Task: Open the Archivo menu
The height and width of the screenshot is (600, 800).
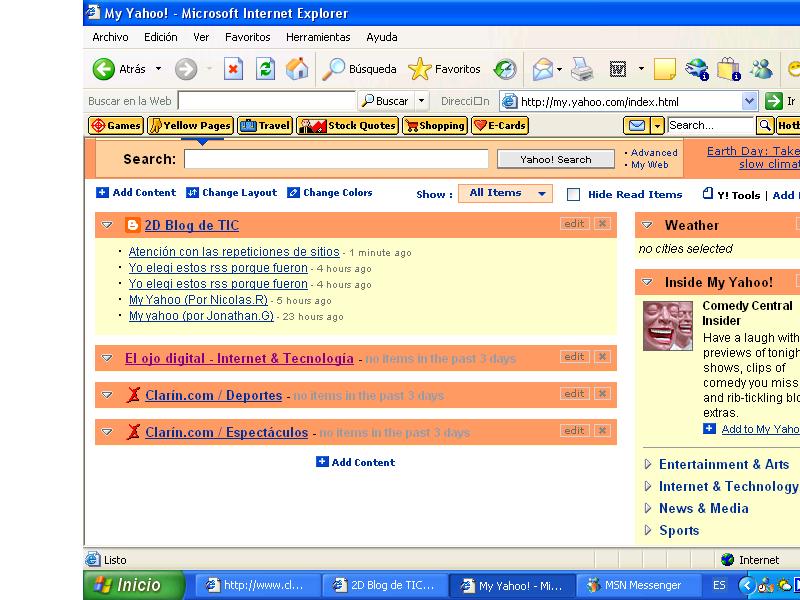Action: pyautogui.click(x=110, y=37)
